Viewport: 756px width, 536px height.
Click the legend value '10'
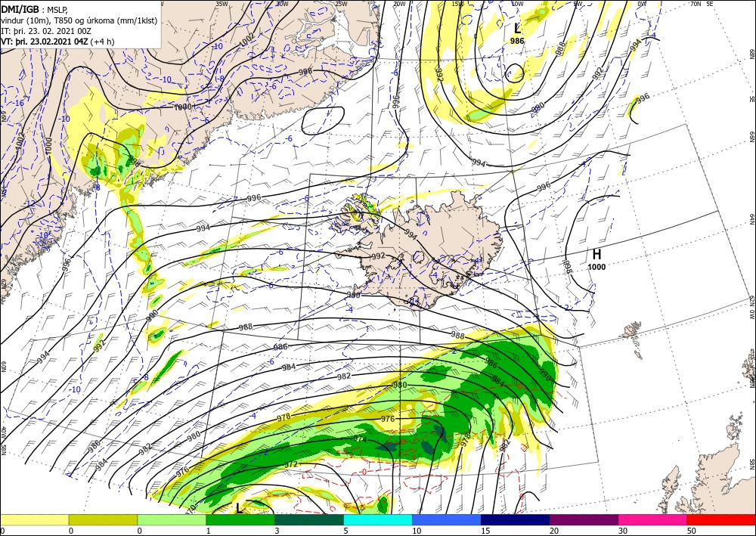point(416,531)
